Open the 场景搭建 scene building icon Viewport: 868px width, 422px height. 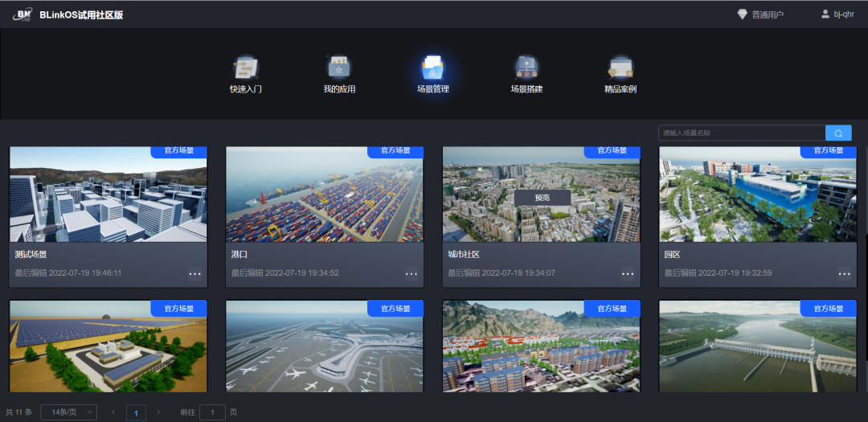(x=526, y=68)
